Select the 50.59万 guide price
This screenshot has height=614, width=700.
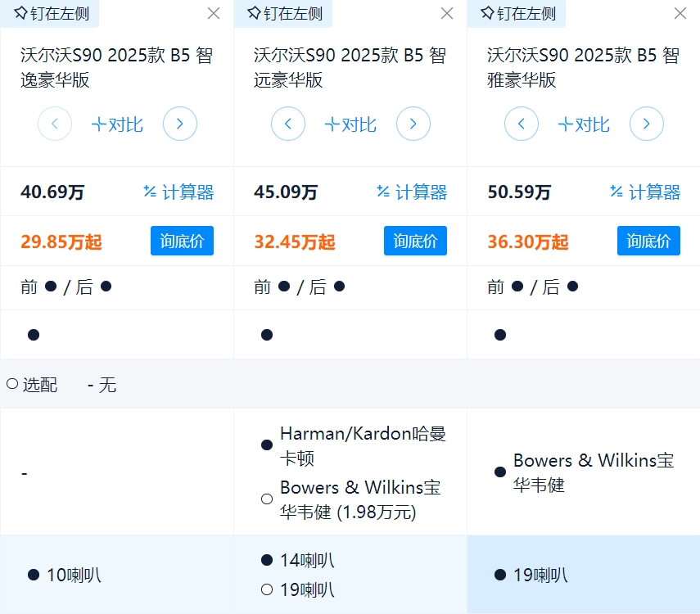tap(519, 192)
